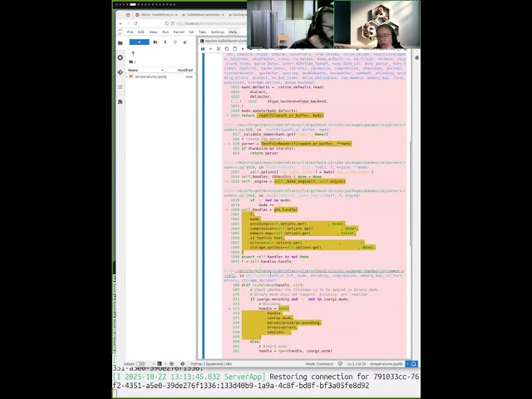Click the blue cell collapse bar
Screen dimensions: 532x399
[203, 205]
